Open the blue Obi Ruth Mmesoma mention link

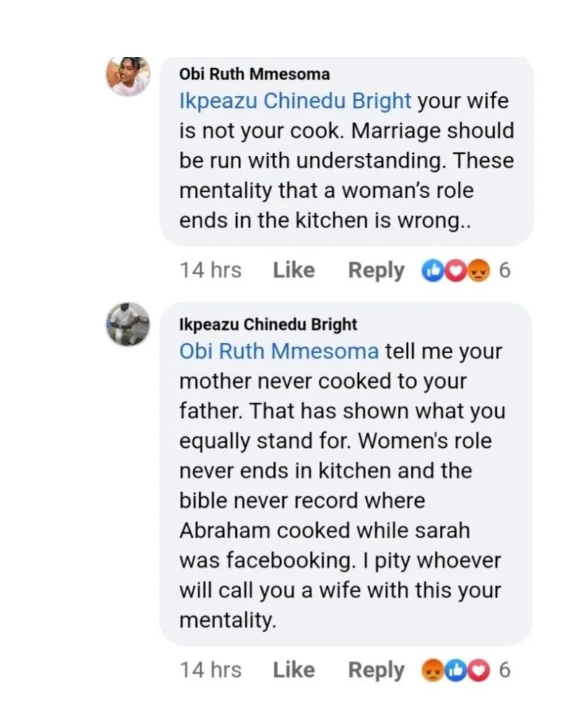point(279,352)
